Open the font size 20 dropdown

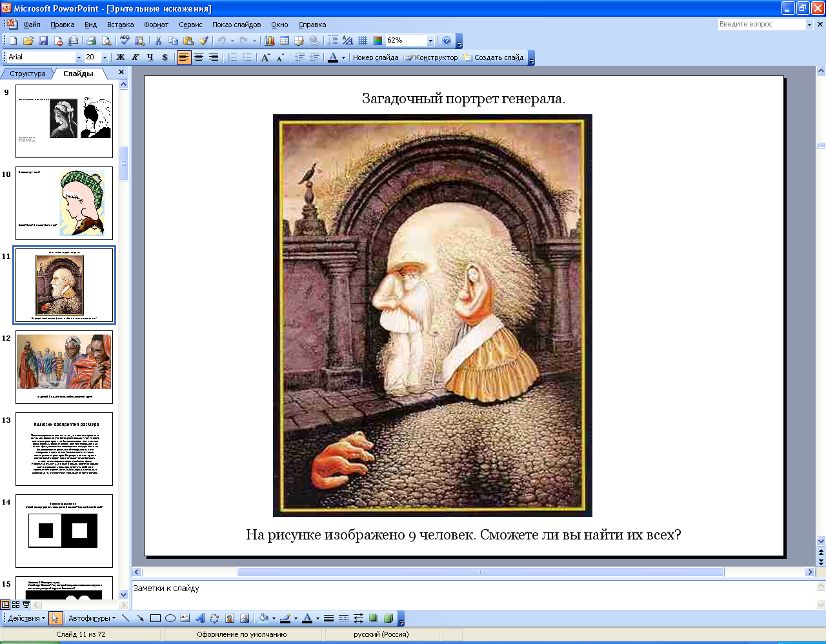[x=105, y=57]
